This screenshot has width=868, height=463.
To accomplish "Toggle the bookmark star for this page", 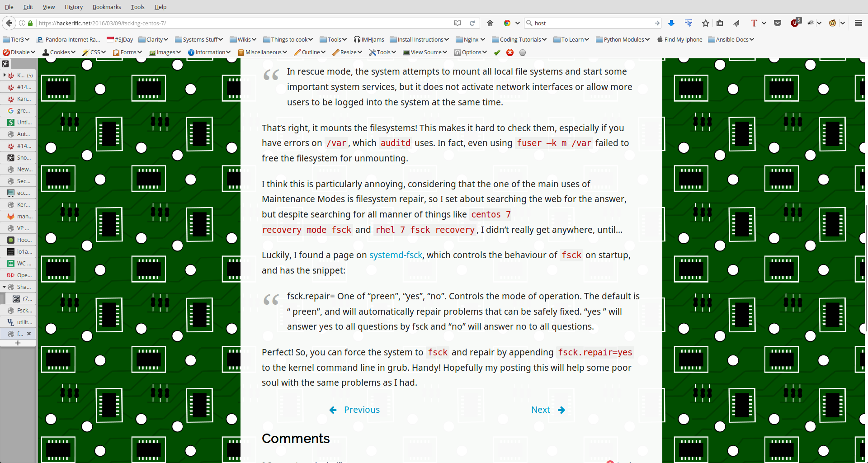I will [x=706, y=23].
